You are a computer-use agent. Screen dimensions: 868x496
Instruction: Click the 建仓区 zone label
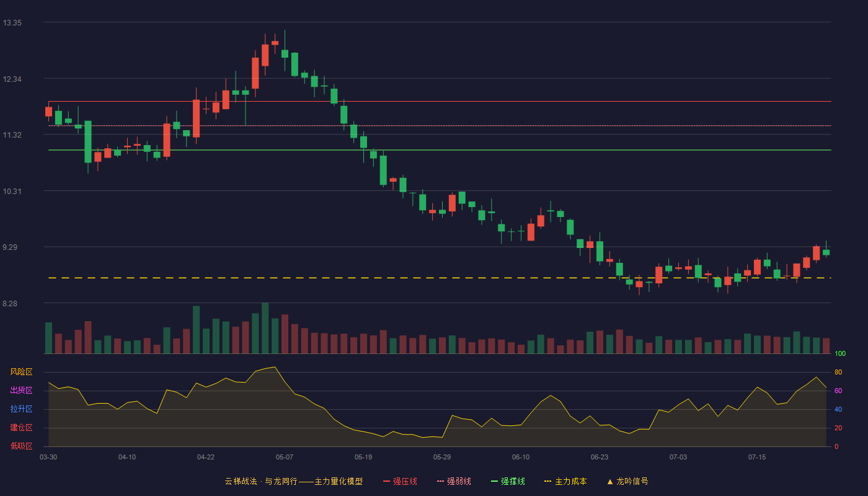point(21,428)
